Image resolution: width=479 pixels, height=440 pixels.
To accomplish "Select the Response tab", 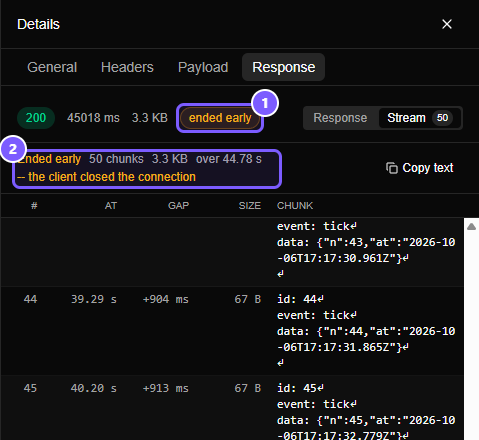I will pos(284,67).
